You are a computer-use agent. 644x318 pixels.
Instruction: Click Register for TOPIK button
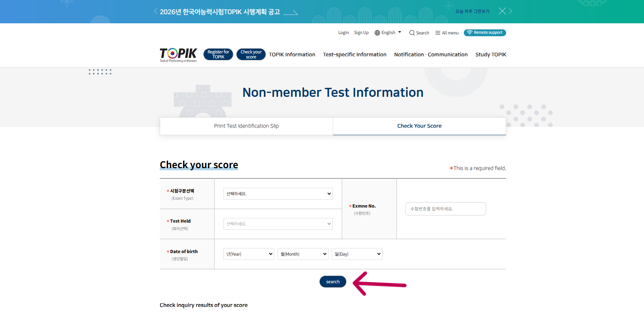[218, 54]
